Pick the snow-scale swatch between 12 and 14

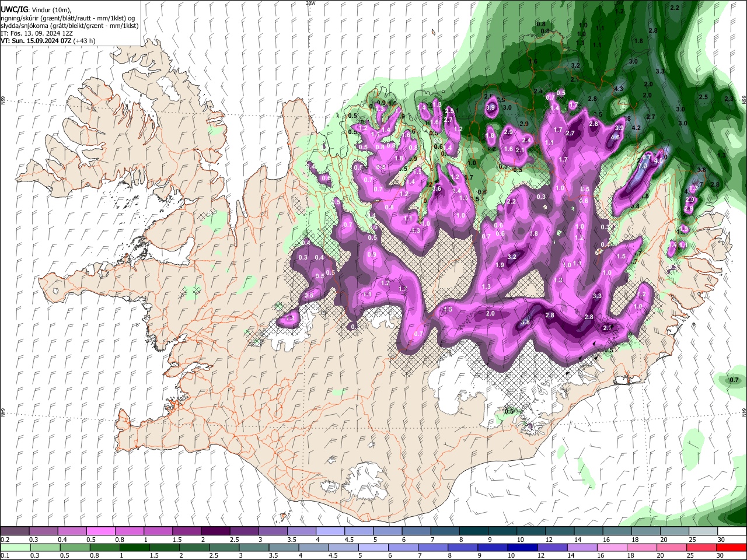(559, 531)
